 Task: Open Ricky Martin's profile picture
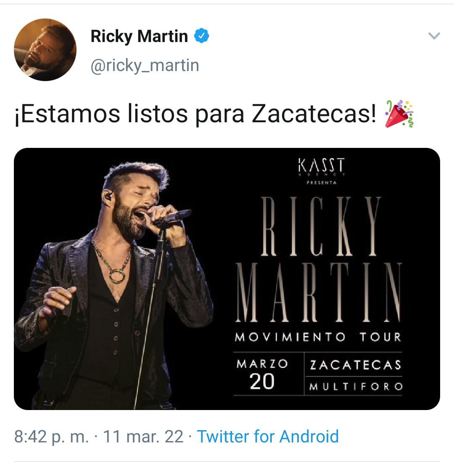coord(45,50)
